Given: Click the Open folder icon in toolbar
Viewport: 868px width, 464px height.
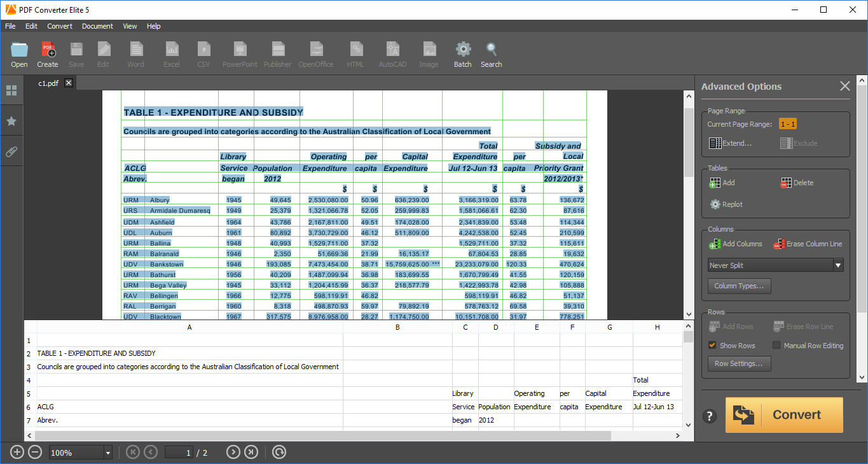Looking at the screenshot, I should click(x=19, y=50).
